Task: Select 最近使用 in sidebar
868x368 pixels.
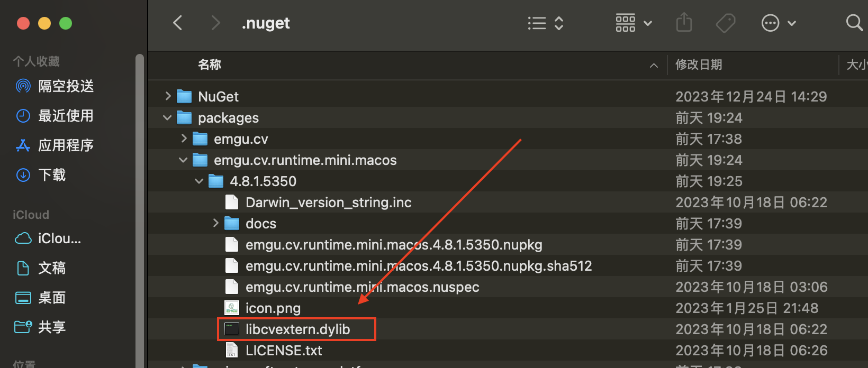Action: click(x=66, y=116)
